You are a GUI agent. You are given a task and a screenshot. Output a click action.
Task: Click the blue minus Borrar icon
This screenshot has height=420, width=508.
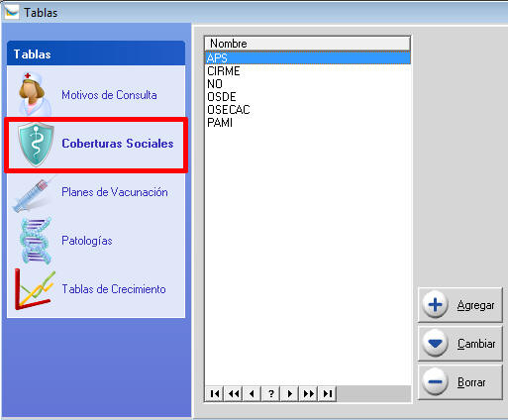click(x=435, y=382)
